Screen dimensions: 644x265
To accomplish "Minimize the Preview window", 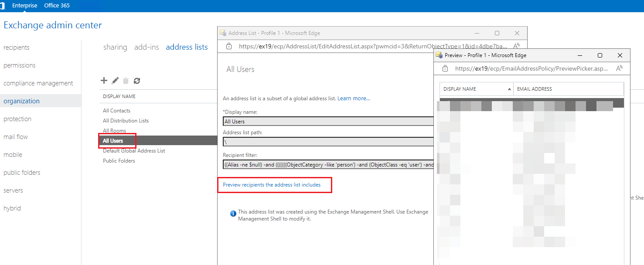I will (x=580, y=55).
